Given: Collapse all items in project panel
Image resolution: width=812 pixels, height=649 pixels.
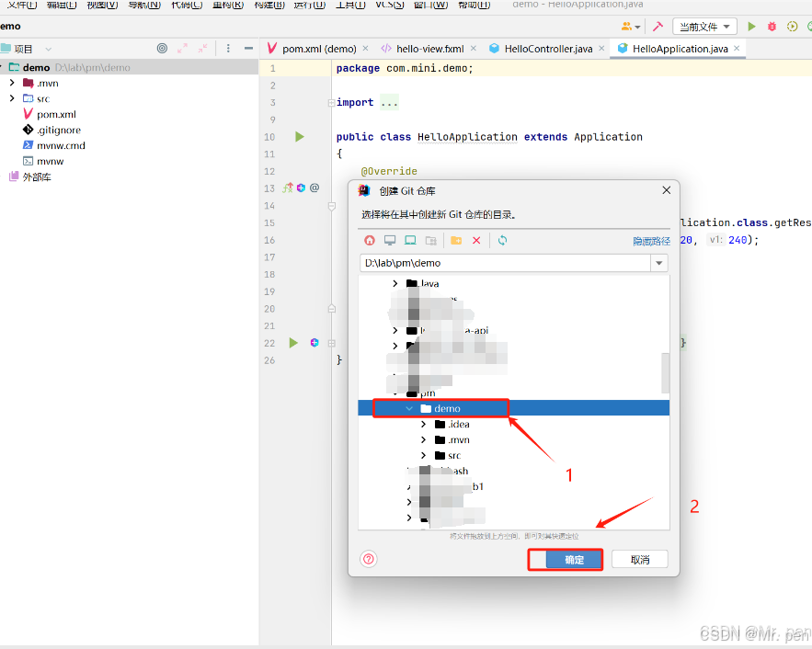Looking at the screenshot, I should click(x=202, y=48).
